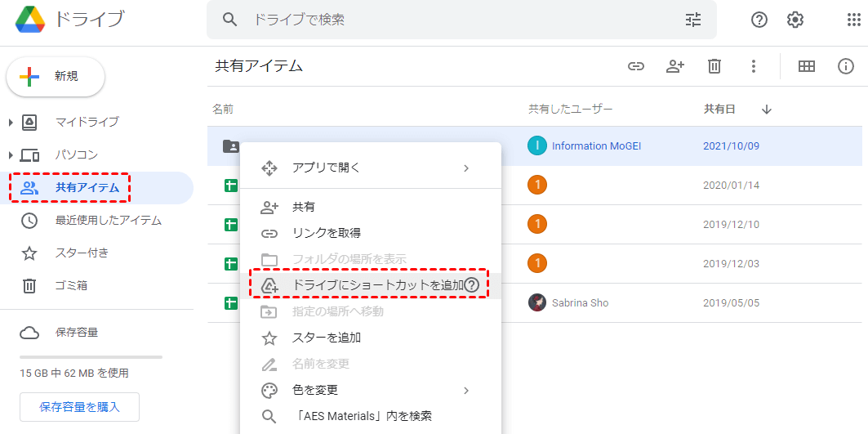Click the get link icon in toolbar
Screen dimensions: 868x434
pyautogui.click(x=636, y=67)
